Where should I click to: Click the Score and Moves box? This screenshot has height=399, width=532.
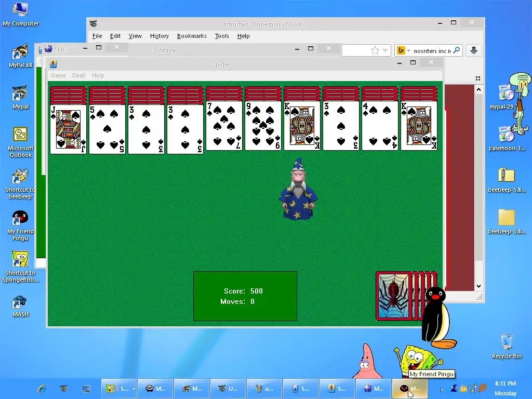click(245, 296)
